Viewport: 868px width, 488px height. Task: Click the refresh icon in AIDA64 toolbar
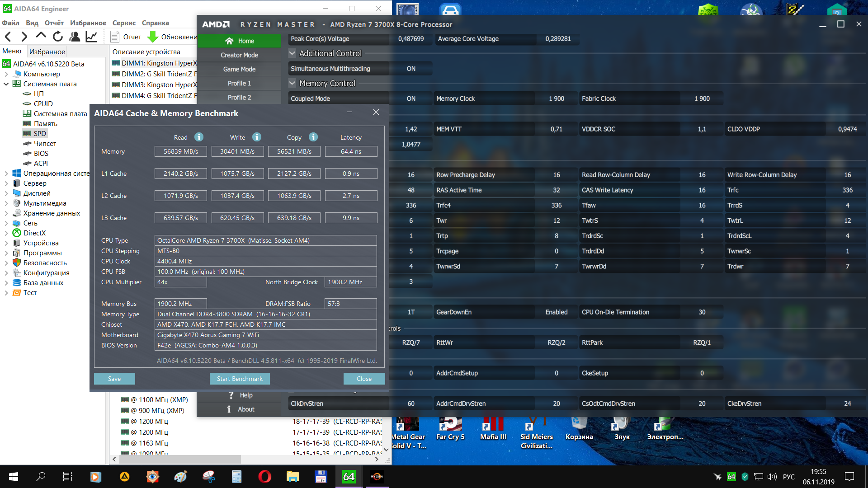57,37
